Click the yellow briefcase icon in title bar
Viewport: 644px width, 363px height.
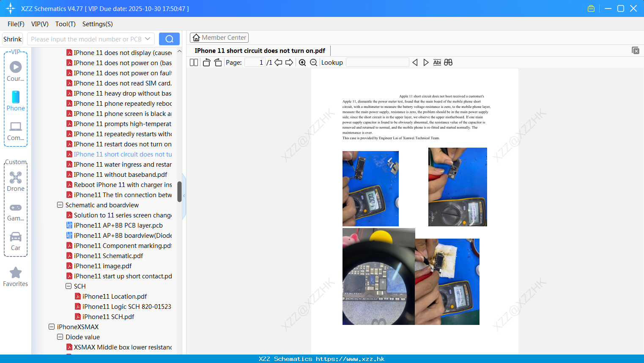point(591,8)
